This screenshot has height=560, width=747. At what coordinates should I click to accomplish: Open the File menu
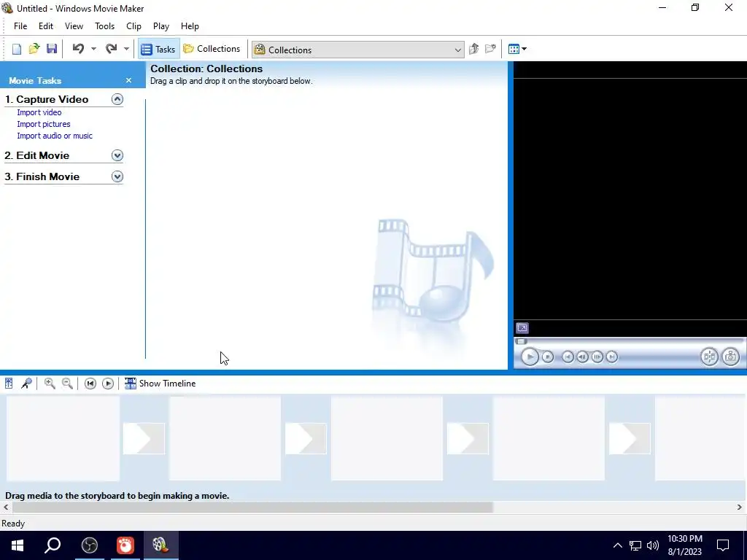[x=20, y=26]
